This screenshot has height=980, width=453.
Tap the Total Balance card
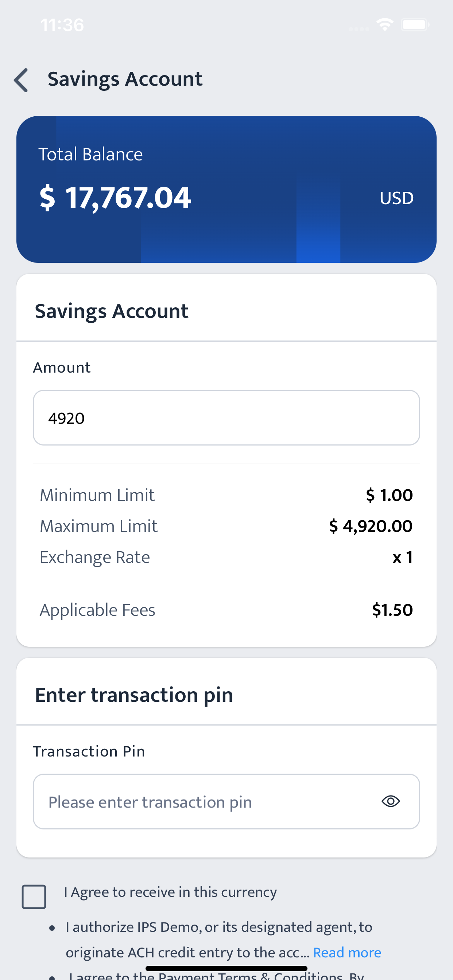click(x=226, y=190)
